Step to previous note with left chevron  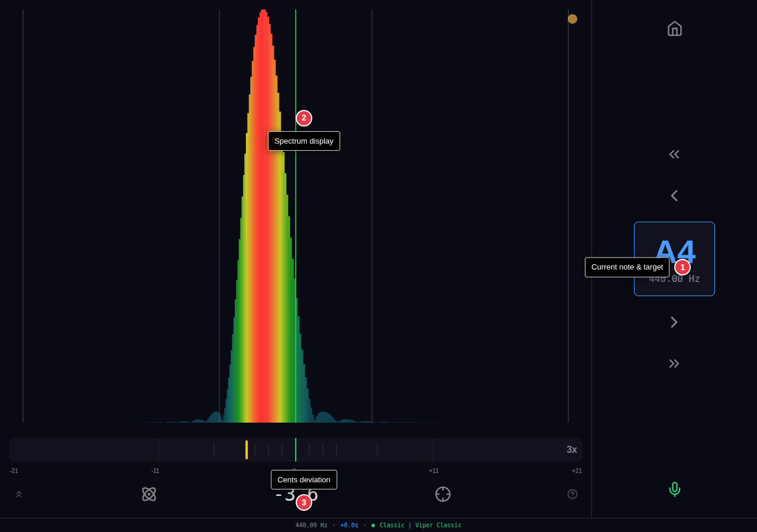click(x=674, y=195)
